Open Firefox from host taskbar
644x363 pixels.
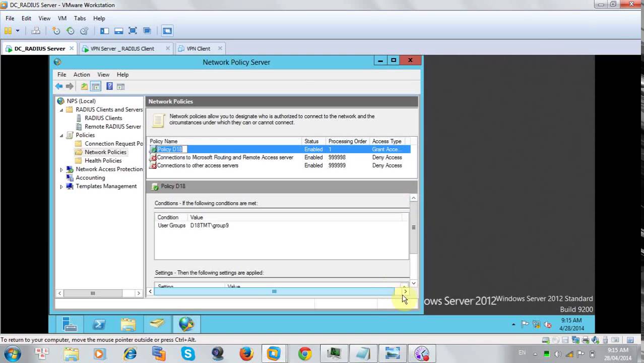[x=246, y=353]
